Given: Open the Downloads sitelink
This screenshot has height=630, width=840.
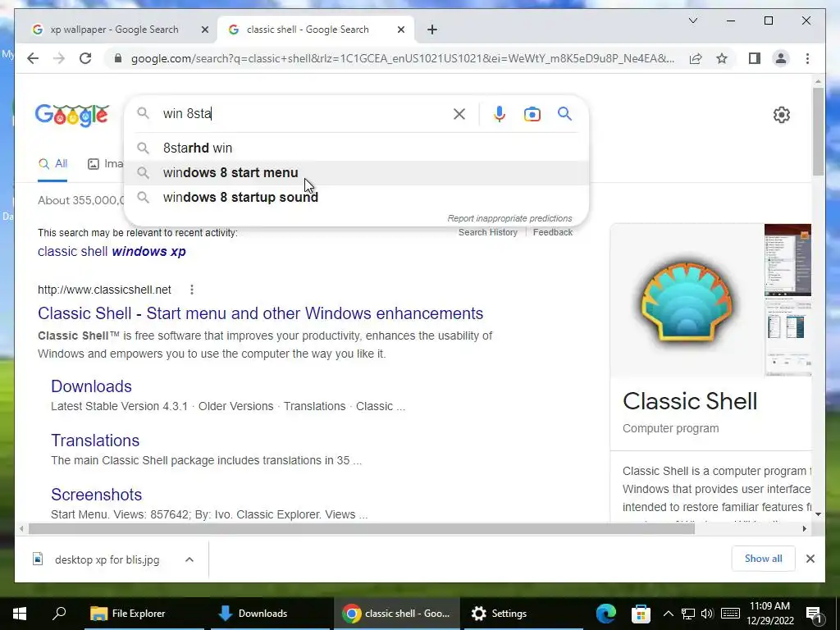Looking at the screenshot, I should (x=91, y=386).
